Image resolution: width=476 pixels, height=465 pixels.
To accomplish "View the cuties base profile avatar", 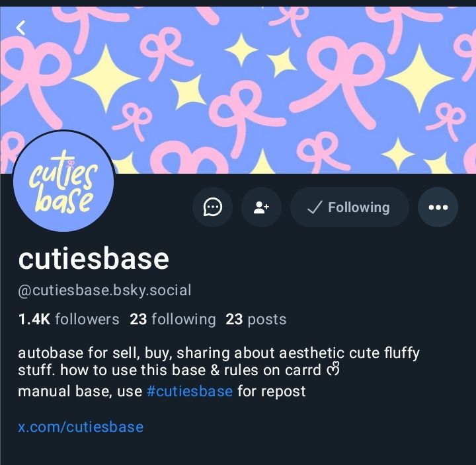I will coord(63,182).
